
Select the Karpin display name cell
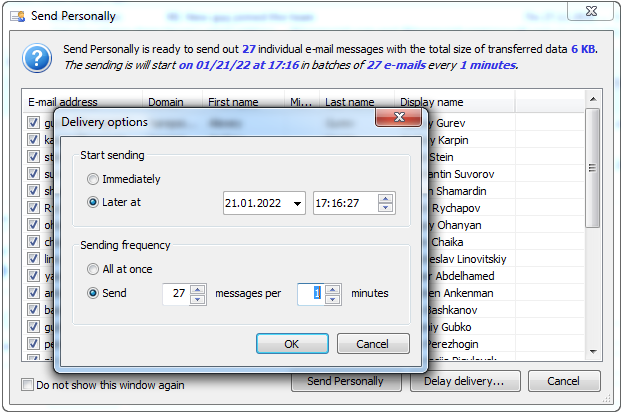click(471, 140)
